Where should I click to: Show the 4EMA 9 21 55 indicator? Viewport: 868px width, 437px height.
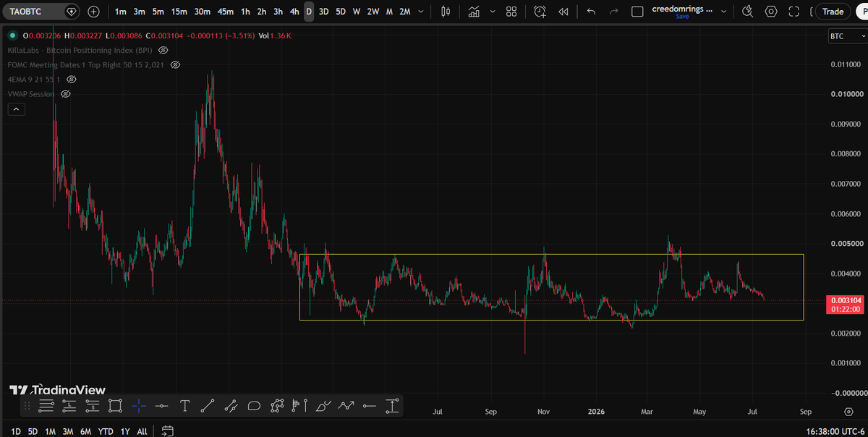[x=72, y=79]
